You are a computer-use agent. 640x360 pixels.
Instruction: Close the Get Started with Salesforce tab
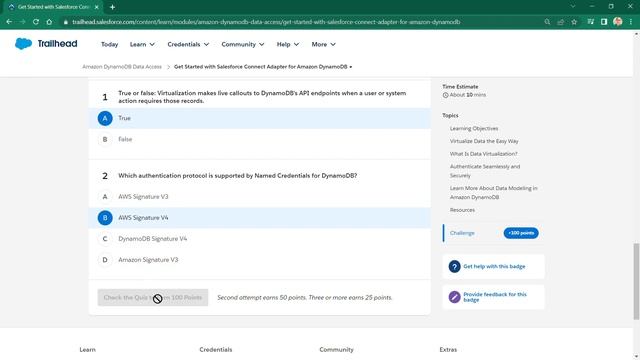coord(96,7)
